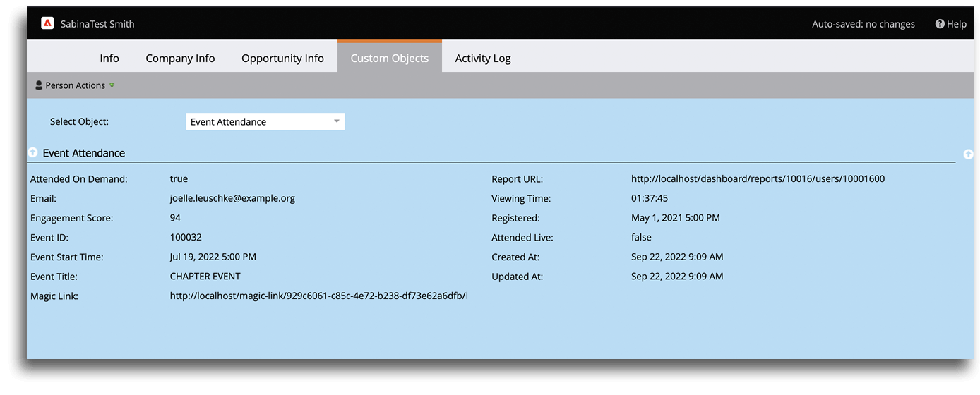Click the Event Attendance section header
This screenshot has width=980, height=395.
click(x=84, y=153)
